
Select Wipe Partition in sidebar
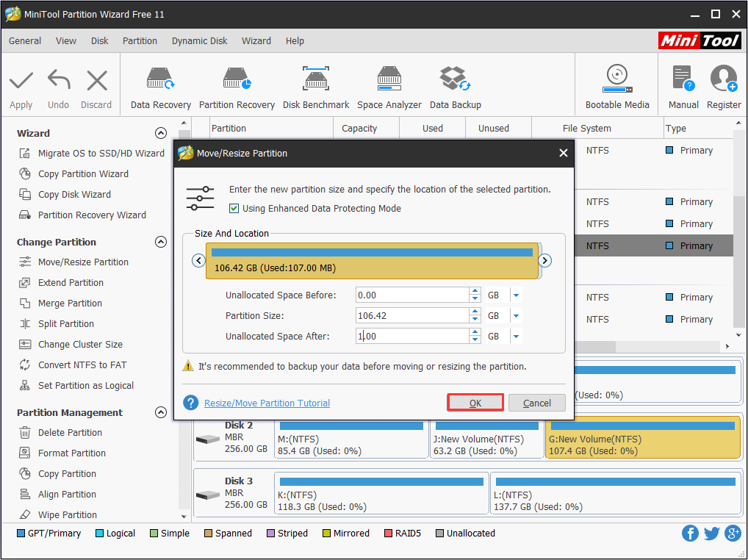point(58,514)
